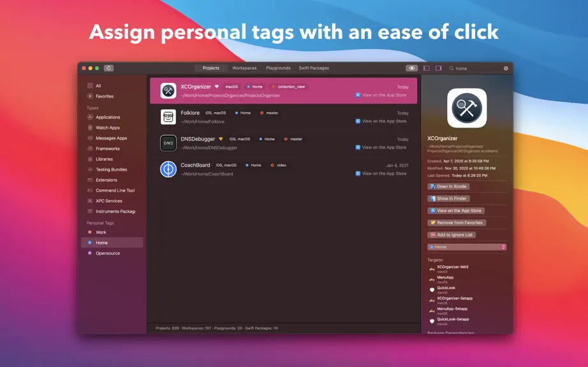Click the Command Line Tool icon in sidebar
The height and width of the screenshot is (367, 588).
(x=90, y=191)
